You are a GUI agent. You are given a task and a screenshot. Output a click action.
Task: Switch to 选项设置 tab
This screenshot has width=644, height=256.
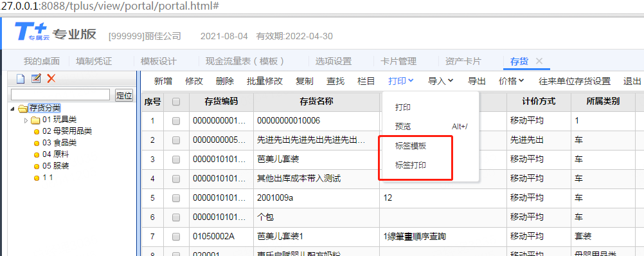pos(334,62)
